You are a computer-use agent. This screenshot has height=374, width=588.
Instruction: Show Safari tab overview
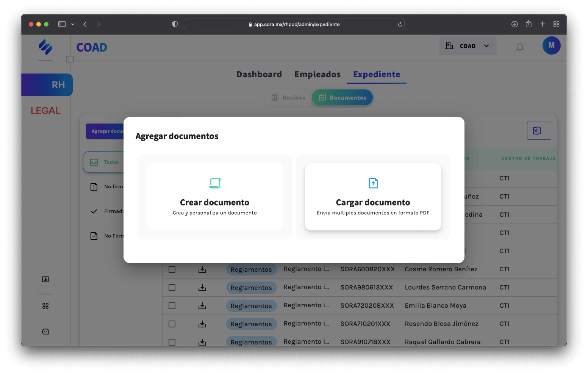point(556,24)
